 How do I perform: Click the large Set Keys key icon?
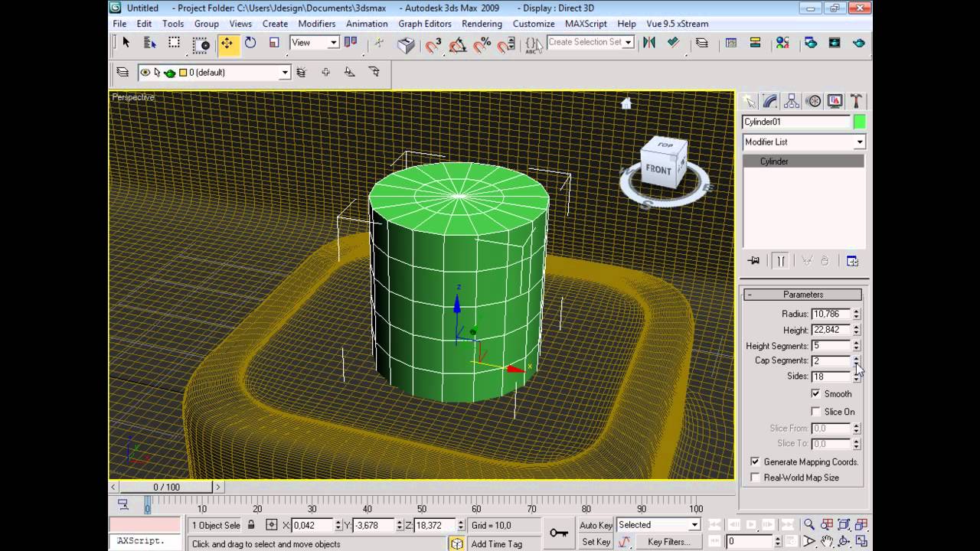(559, 533)
